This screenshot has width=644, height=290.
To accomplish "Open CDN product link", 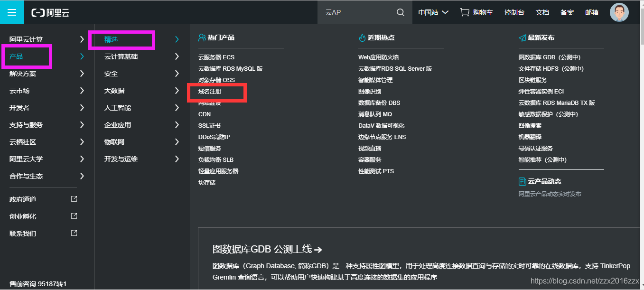I will [205, 114].
